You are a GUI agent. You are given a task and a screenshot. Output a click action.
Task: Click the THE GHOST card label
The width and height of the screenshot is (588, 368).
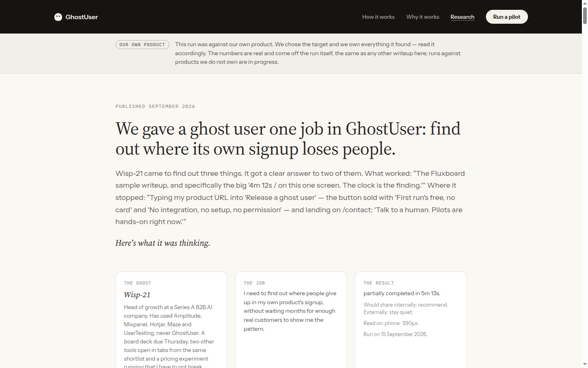[x=138, y=283]
